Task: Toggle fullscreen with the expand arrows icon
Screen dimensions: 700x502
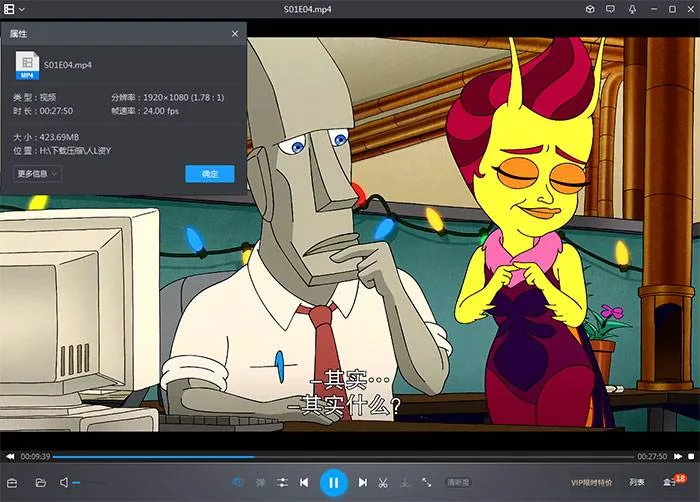Action: [x=426, y=482]
